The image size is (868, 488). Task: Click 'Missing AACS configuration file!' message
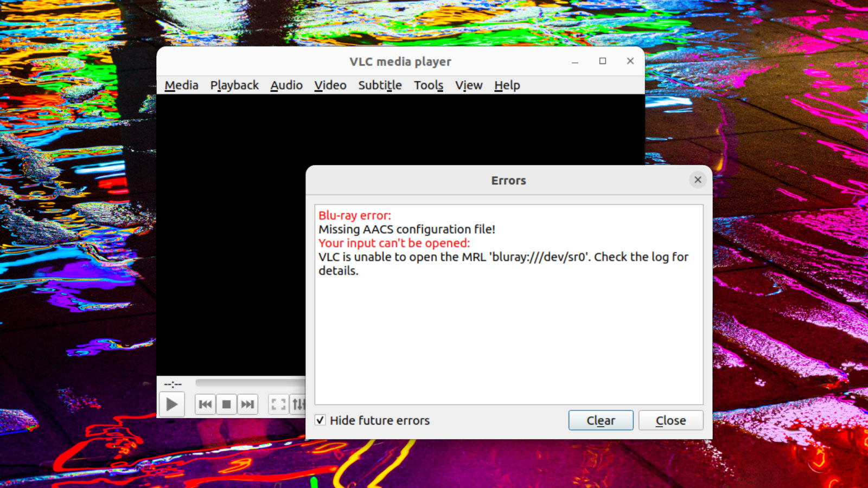[x=407, y=229]
